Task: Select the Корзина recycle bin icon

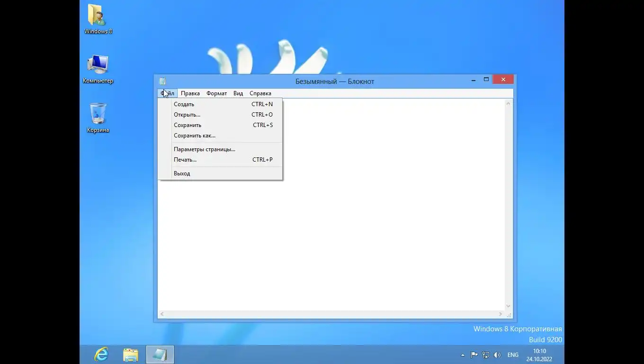Action: point(98,118)
